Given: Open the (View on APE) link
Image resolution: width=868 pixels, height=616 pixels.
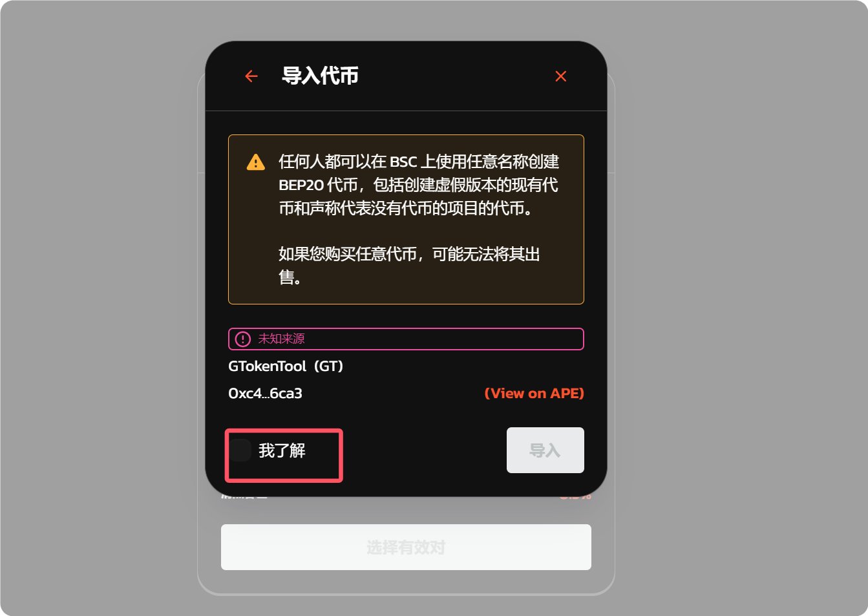Looking at the screenshot, I should pyautogui.click(x=535, y=393).
